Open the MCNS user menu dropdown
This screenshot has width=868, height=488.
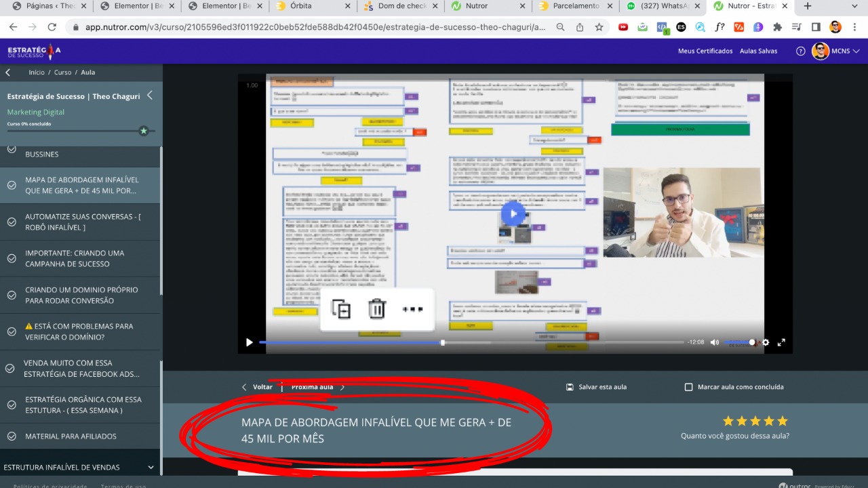click(836, 51)
